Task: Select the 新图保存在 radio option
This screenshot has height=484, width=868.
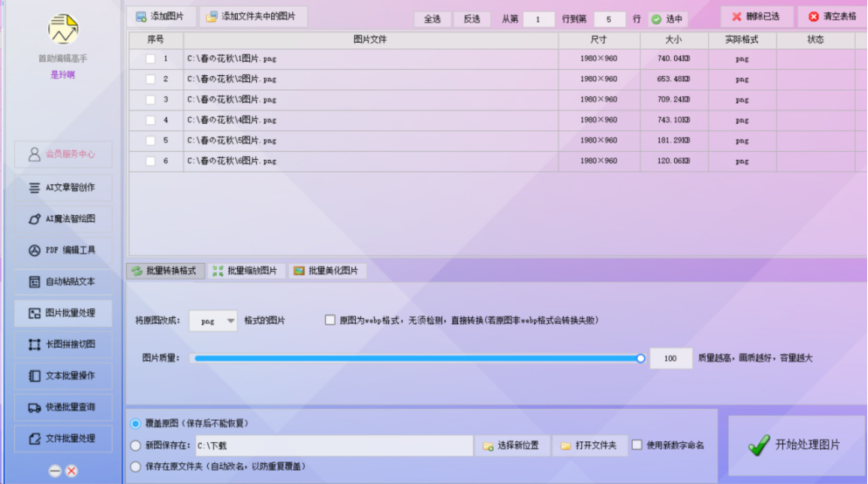Action: [x=135, y=446]
